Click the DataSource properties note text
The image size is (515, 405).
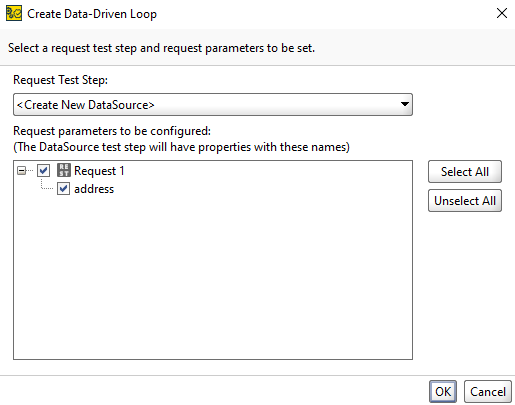pyautogui.click(x=181, y=147)
